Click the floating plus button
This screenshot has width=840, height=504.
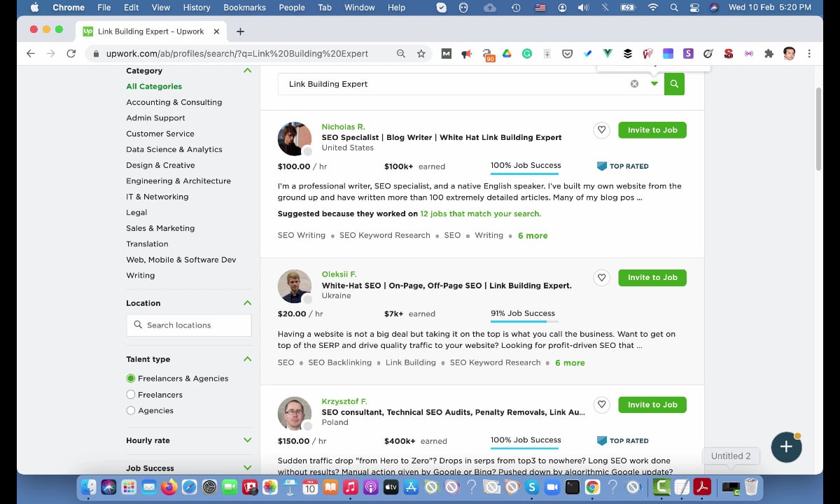pyautogui.click(x=786, y=447)
